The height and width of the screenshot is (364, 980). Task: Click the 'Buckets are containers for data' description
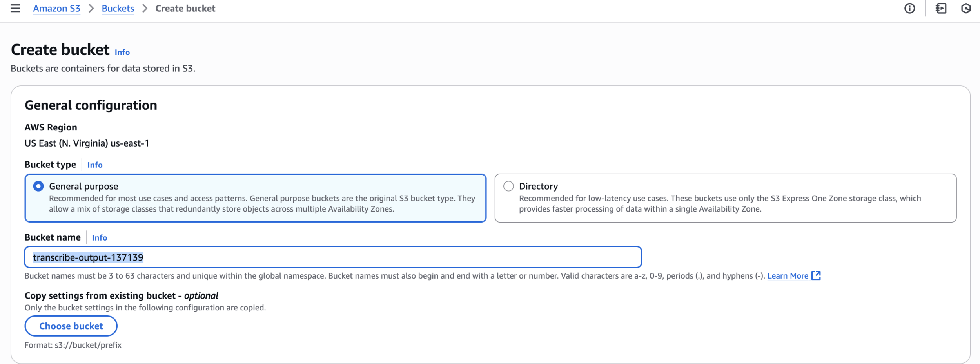click(103, 69)
